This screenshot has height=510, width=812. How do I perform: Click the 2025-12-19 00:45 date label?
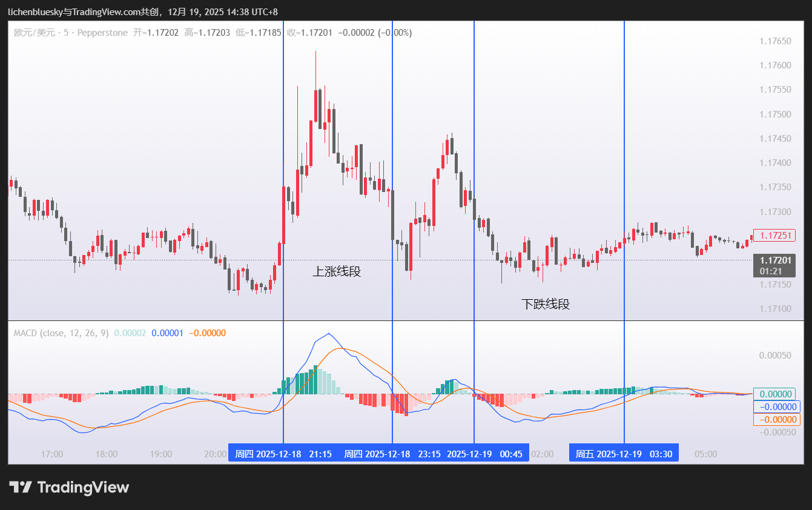(484, 454)
